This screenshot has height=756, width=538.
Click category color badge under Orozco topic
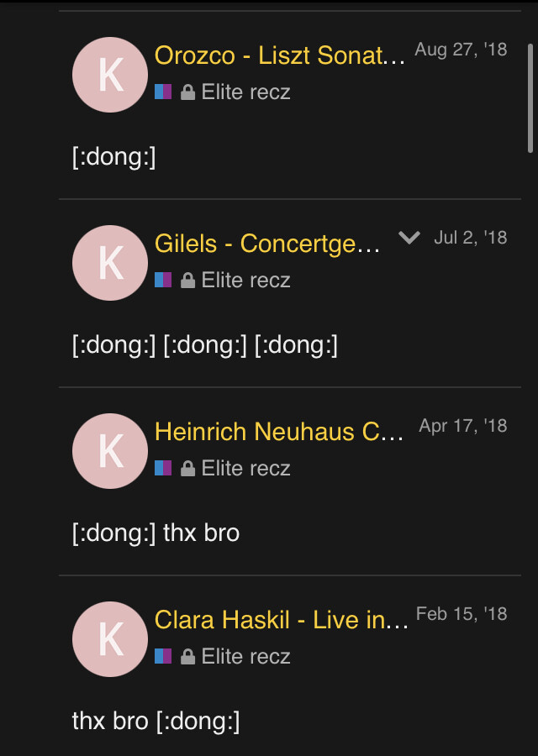(163, 92)
